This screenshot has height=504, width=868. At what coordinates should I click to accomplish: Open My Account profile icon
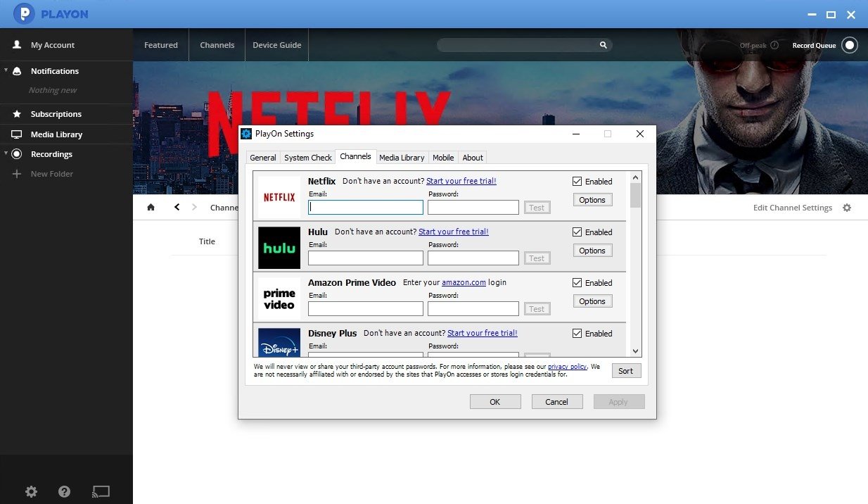point(17,45)
